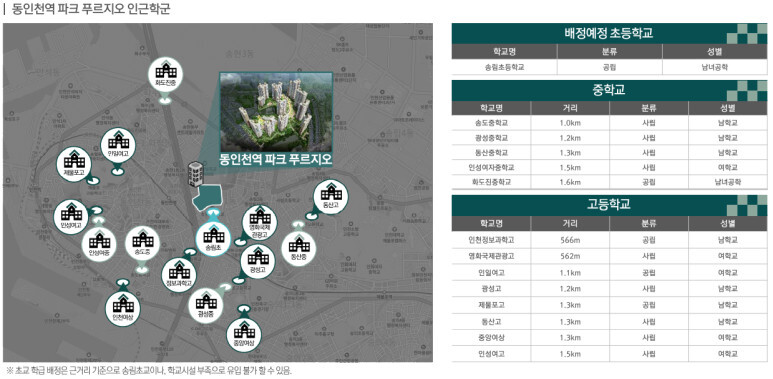Click the 공립 cell in the 제물포고 row
Screen dimensions: 773x379
pyautogui.click(x=649, y=305)
